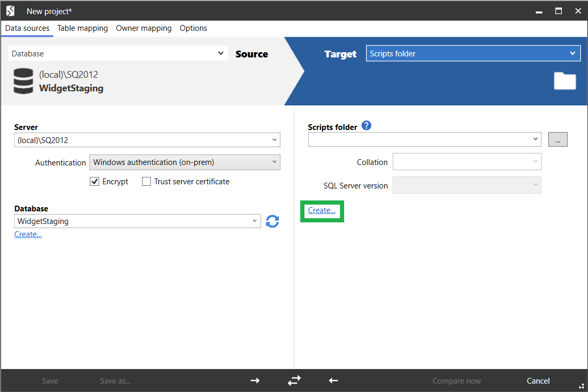Open the Source type Database dropdown
The width and height of the screenshot is (588, 392).
[x=119, y=53]
